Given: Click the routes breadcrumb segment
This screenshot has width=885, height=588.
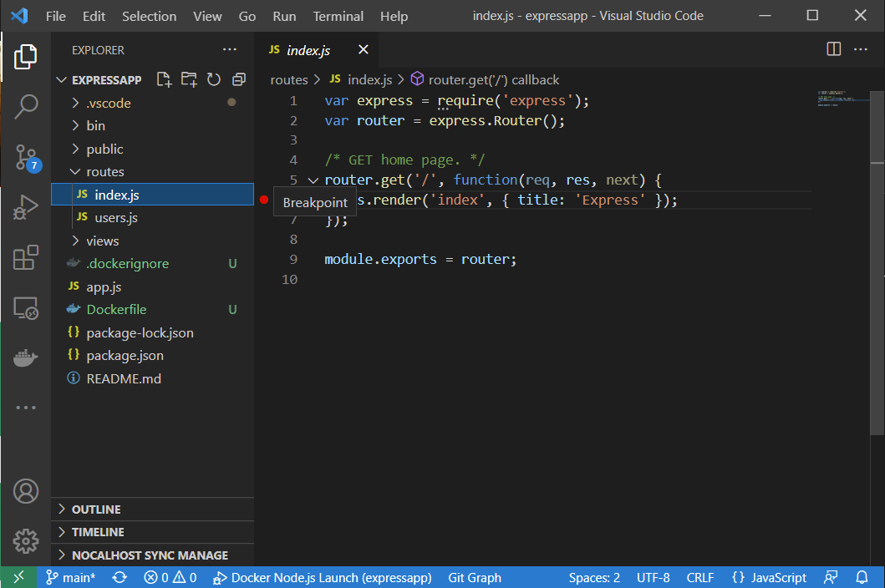Looking at the screenshot, I should click(289, 80).
